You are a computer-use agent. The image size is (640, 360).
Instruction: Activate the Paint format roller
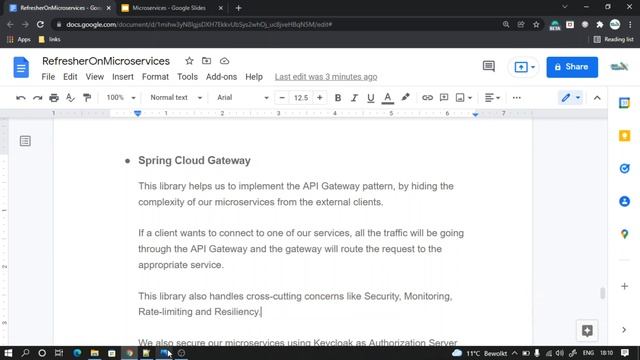(x=87, y=98)
